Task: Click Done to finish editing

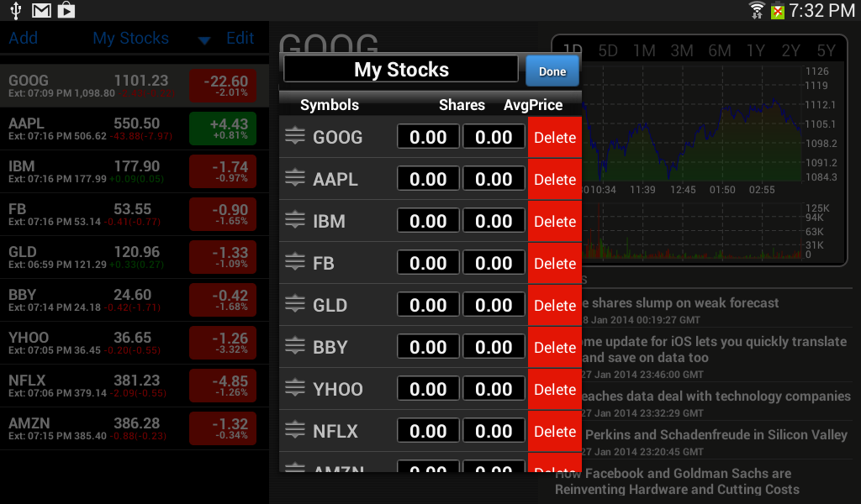Action: coord(552,71)
